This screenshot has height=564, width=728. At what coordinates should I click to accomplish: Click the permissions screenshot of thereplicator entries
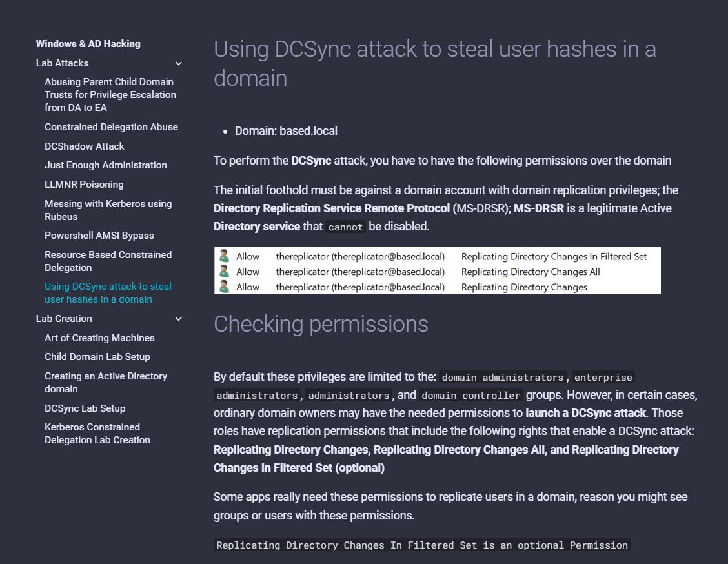[x=437, y=270]
